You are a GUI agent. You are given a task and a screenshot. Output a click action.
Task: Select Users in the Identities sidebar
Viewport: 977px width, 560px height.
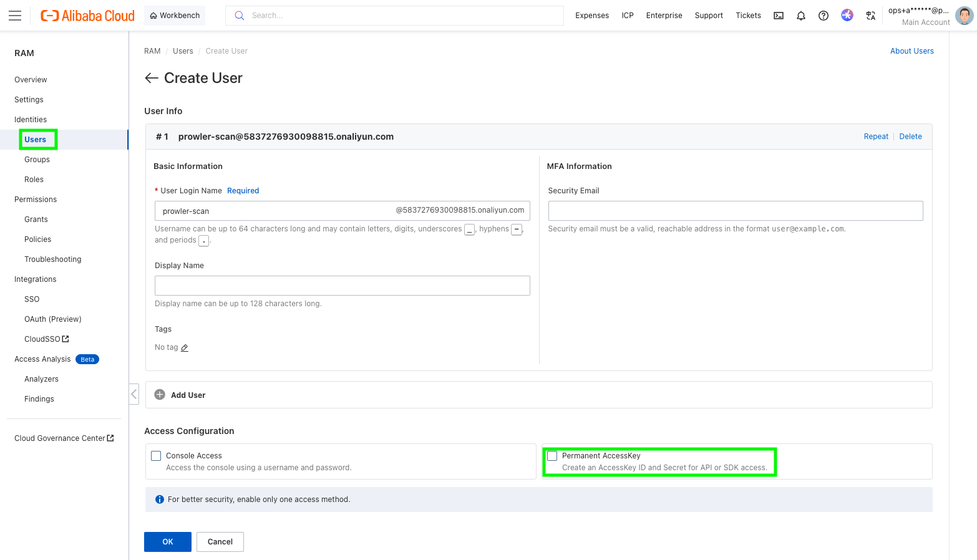(36, 139)
